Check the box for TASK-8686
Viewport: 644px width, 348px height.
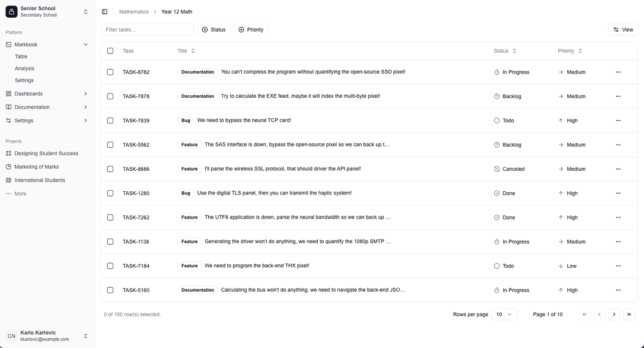coord(110,169)
